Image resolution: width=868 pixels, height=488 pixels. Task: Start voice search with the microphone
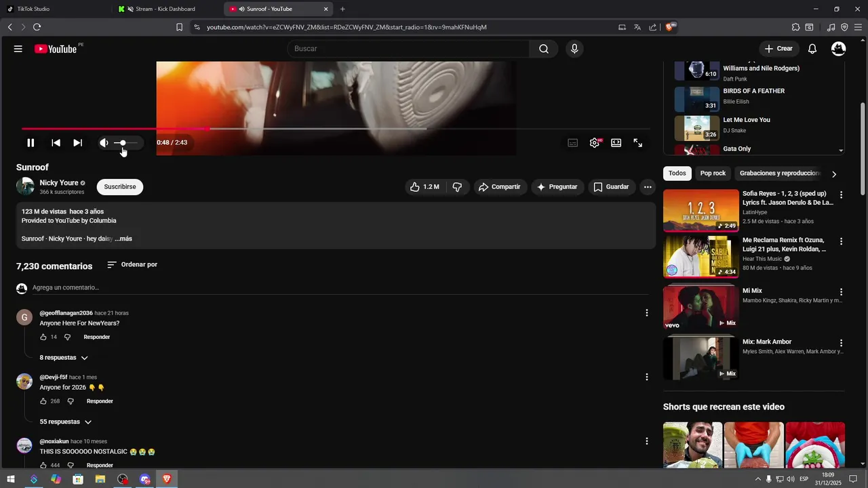(x=574, y=49)
